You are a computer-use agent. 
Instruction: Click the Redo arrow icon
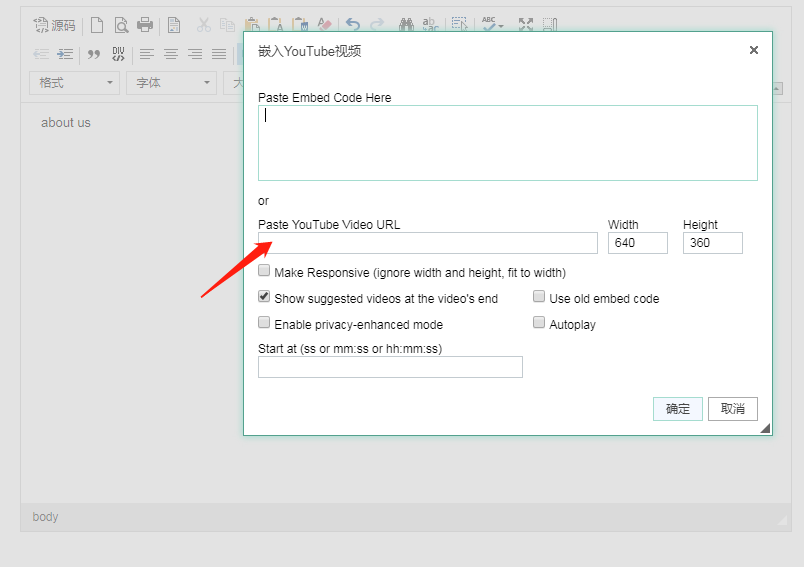click(377, 25)
